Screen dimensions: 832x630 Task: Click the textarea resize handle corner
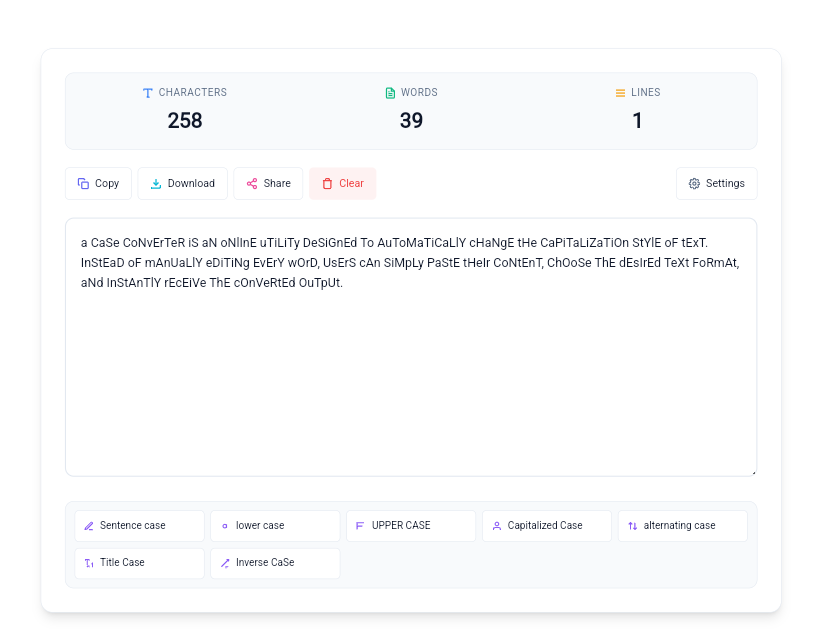[x=753, y=472]
